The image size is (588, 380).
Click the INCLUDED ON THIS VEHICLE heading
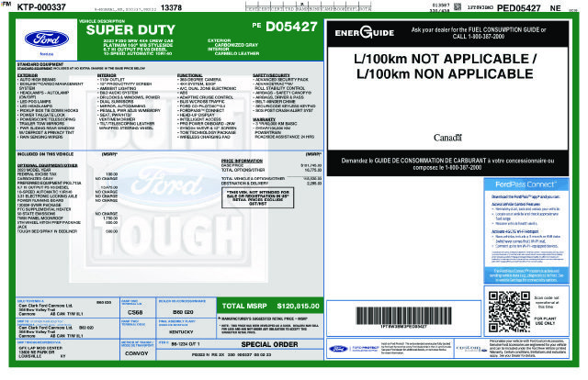click(x=45, y=154)
